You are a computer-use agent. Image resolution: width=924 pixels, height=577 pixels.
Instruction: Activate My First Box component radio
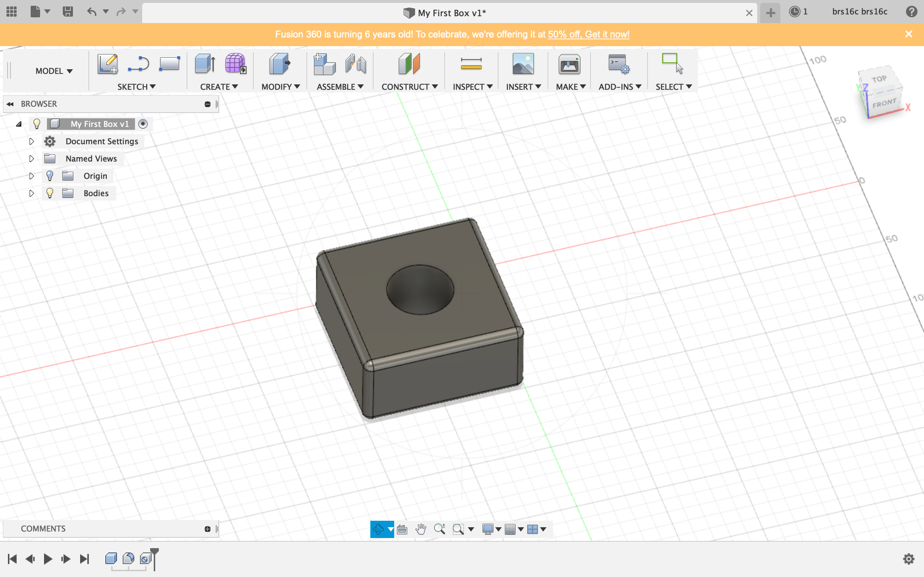point(143,124)
